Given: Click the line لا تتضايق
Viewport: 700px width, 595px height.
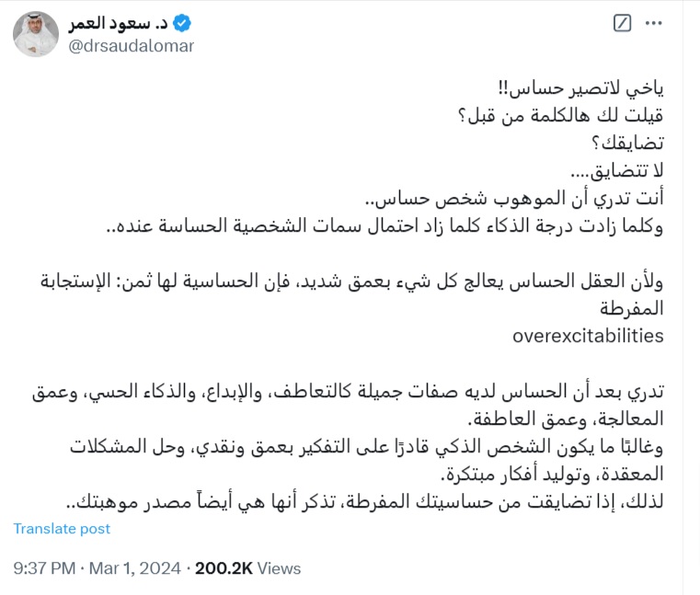Looking at the screenshot, I should [x=617, y=170].
